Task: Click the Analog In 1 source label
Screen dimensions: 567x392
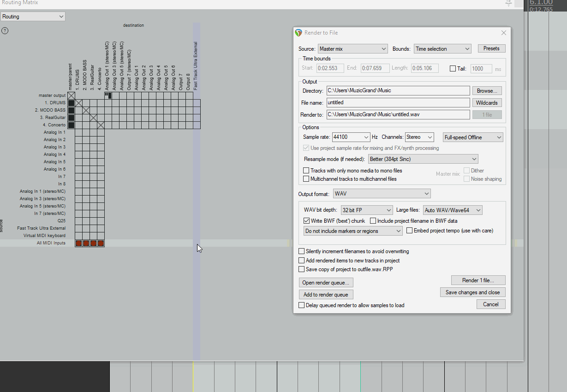Action: pos(54,132)
